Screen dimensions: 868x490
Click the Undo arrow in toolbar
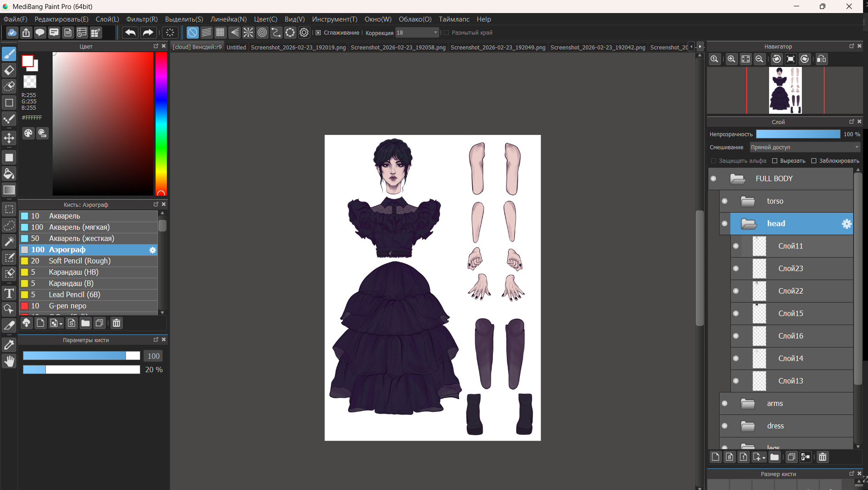coord(130,32)
